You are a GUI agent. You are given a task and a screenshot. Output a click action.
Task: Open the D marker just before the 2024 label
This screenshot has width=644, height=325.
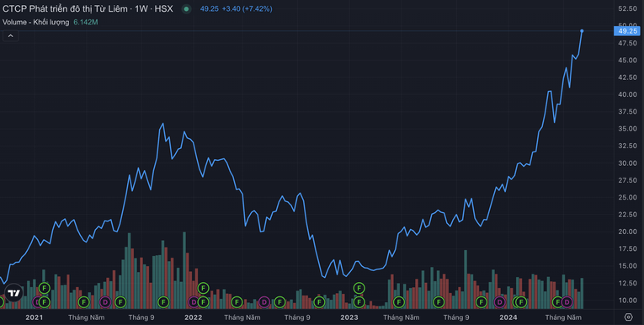499,302
